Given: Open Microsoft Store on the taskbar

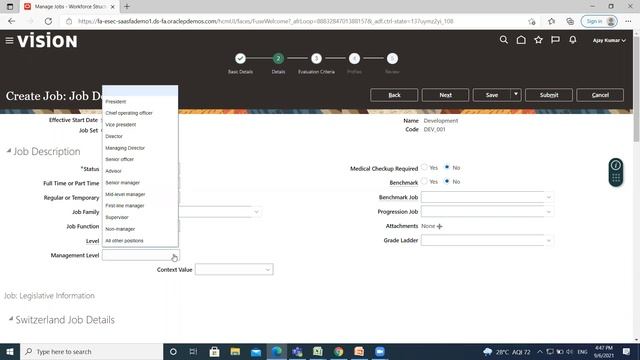Looking at the screenshot, I should (214, 351).
